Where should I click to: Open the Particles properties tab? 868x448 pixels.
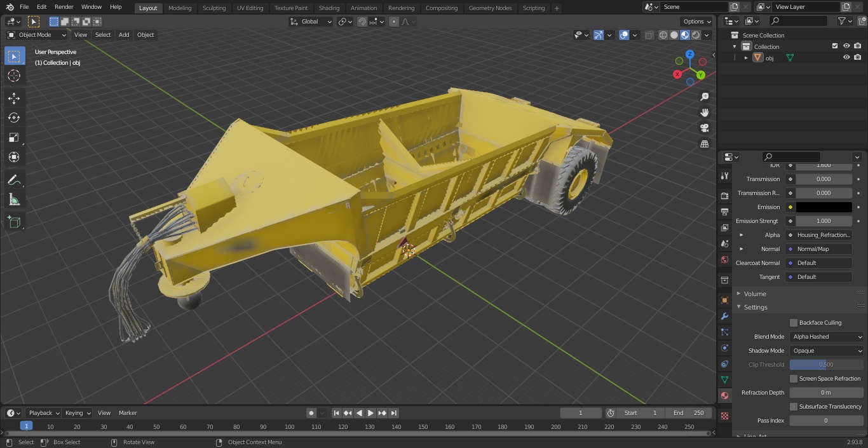(x=724, y=332)
